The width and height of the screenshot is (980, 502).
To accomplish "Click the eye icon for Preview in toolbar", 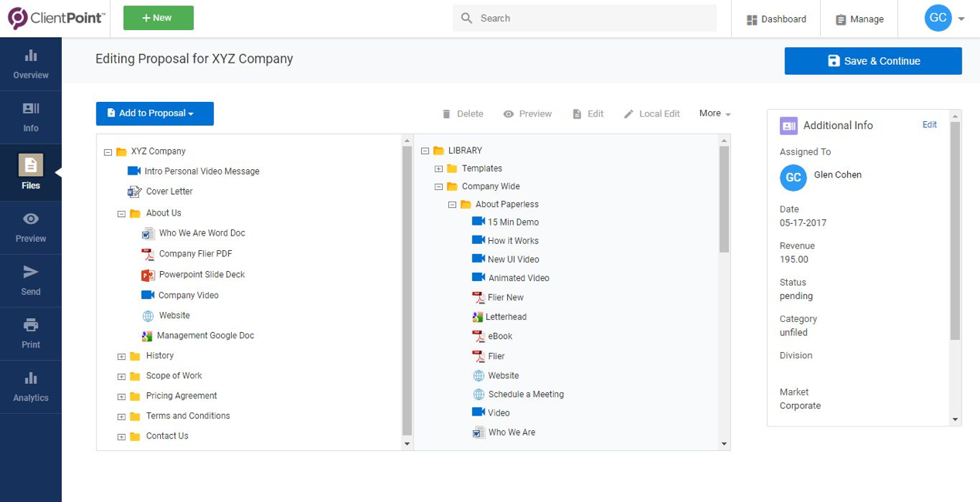I will tap(509, 114).
